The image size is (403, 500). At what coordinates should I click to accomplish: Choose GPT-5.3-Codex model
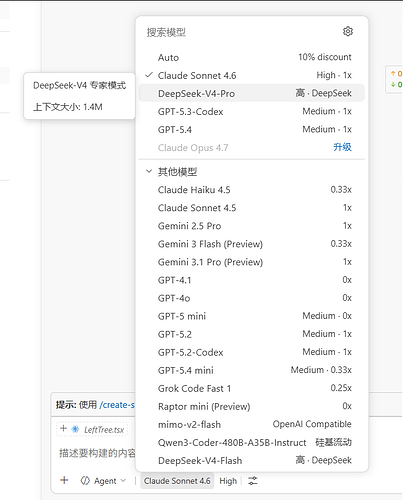click(x=252, y=111)
